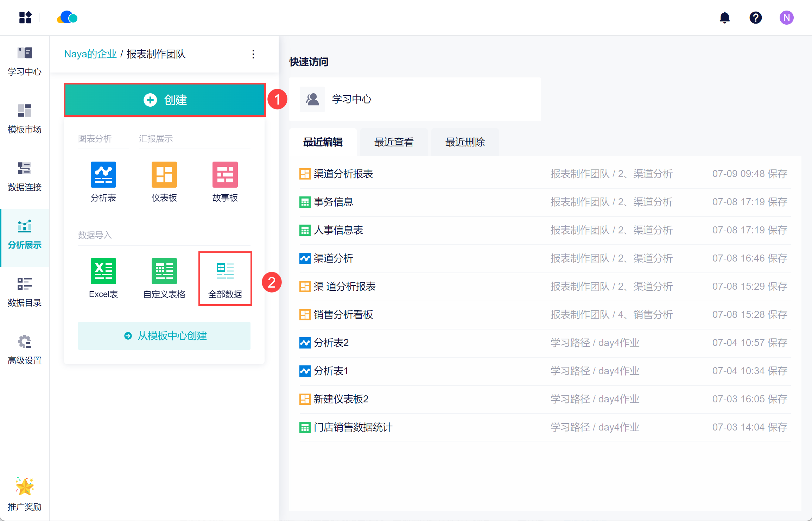Open the three-dot menu beside 报表制作团队
This screenshot has width=812, height=521.
[x=253, y=54]
